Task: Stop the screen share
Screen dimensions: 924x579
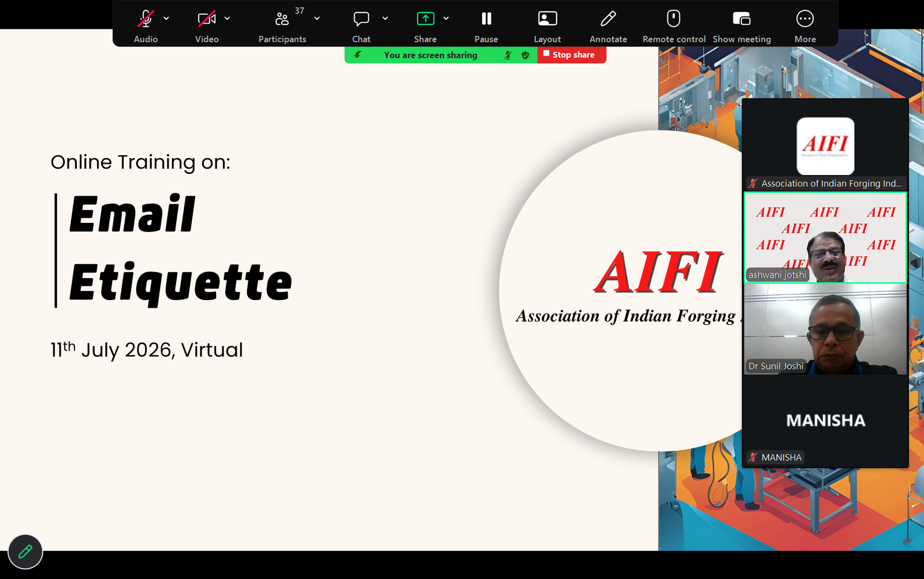Action: pyautogui.click(x=572, y=55)
